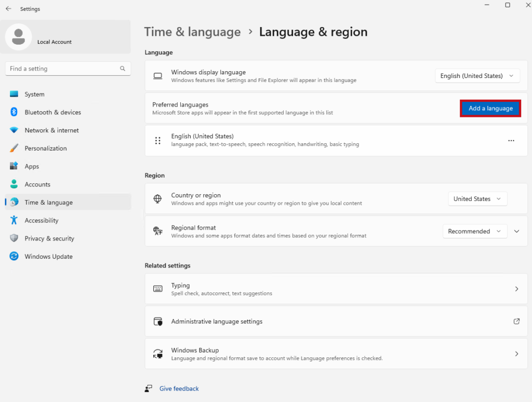Open more options for English (United States)
The image size is (532, 402).
coord(511,140)
